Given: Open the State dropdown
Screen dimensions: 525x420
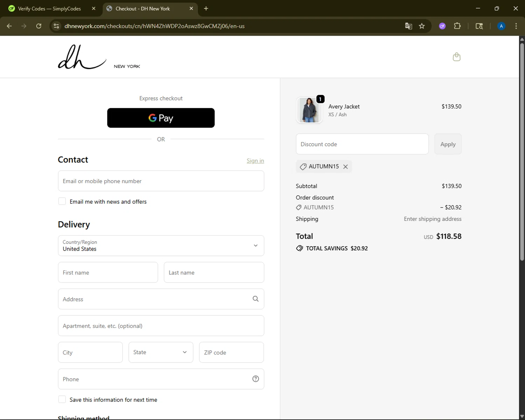Looking at the screenshot, I should 161,352.
